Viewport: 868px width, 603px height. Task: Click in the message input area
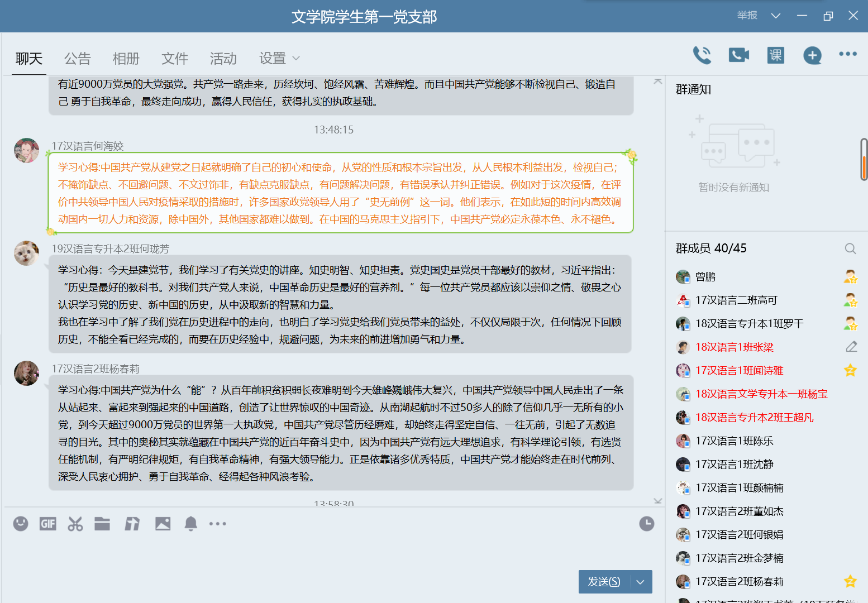324,553
